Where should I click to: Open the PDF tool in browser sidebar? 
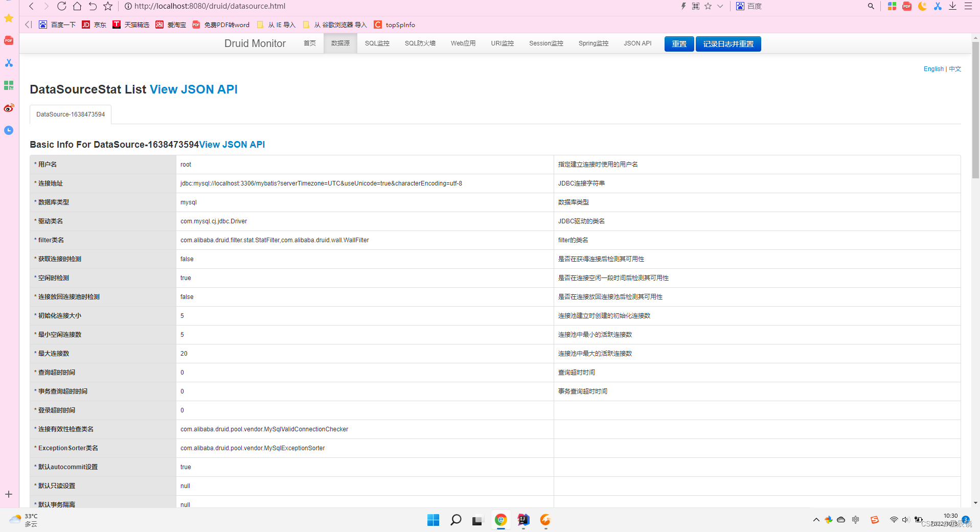pos(8,40)
